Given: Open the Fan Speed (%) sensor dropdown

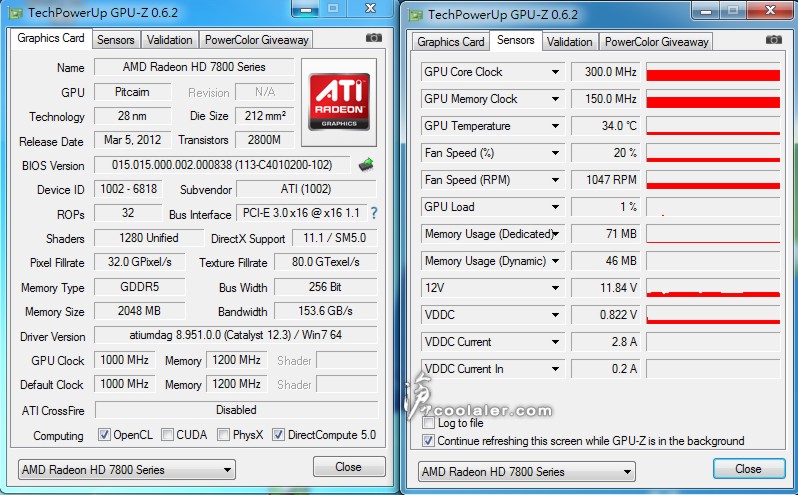Looking at the screenshot, I should [555, 153].
